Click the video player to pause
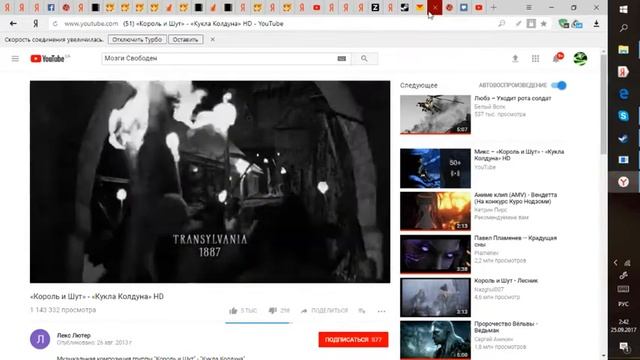The image size is (640, 360). (x=210, y=182)
